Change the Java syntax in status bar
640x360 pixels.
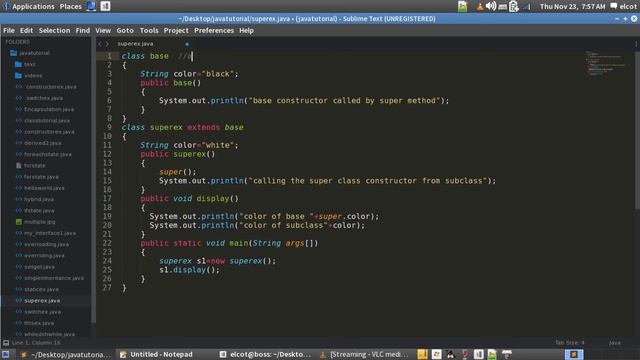click(615, 343)
